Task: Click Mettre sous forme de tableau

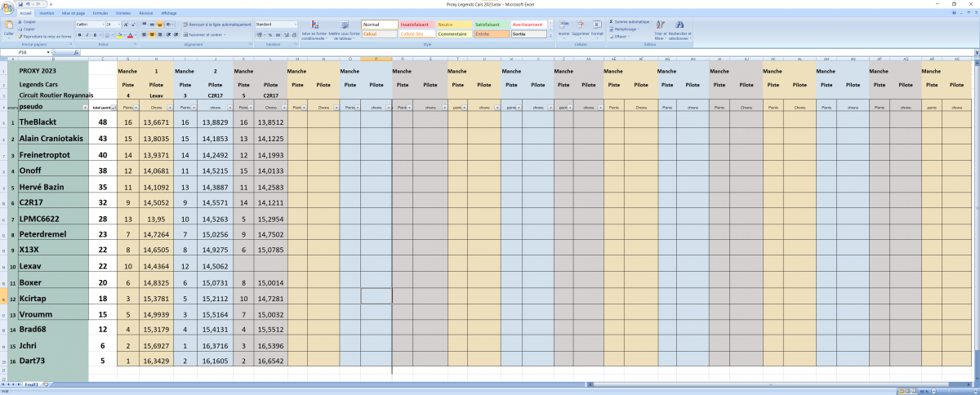Action: tap(345, 30)
